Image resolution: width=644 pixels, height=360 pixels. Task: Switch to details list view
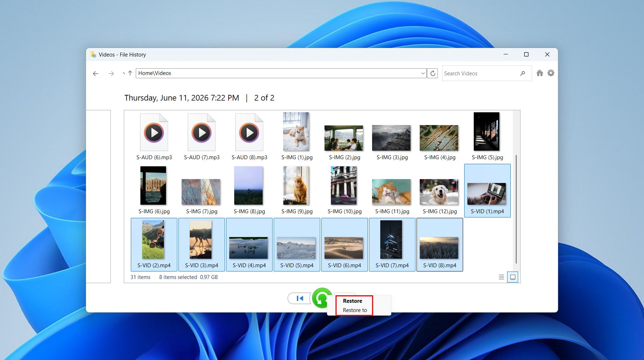[501, 277]
